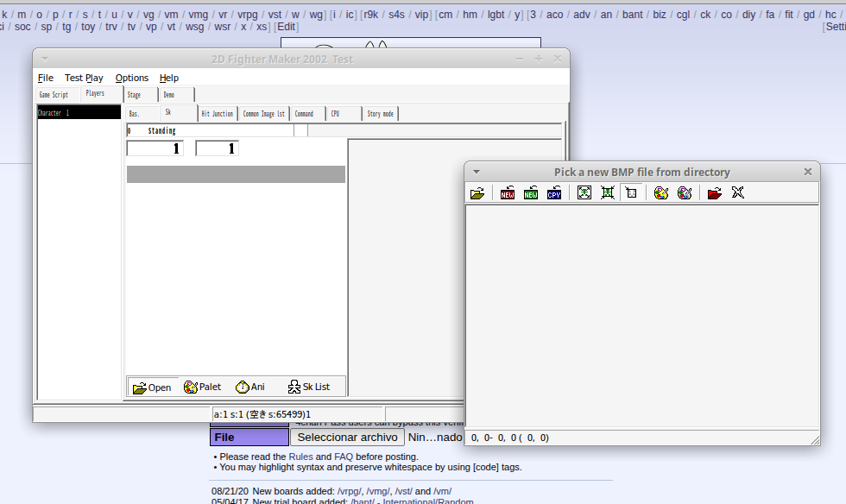The width and height of the screenshot is (846, 504).
Task: Open the /vrpg/ link in the news line
Action: [350, 491]
